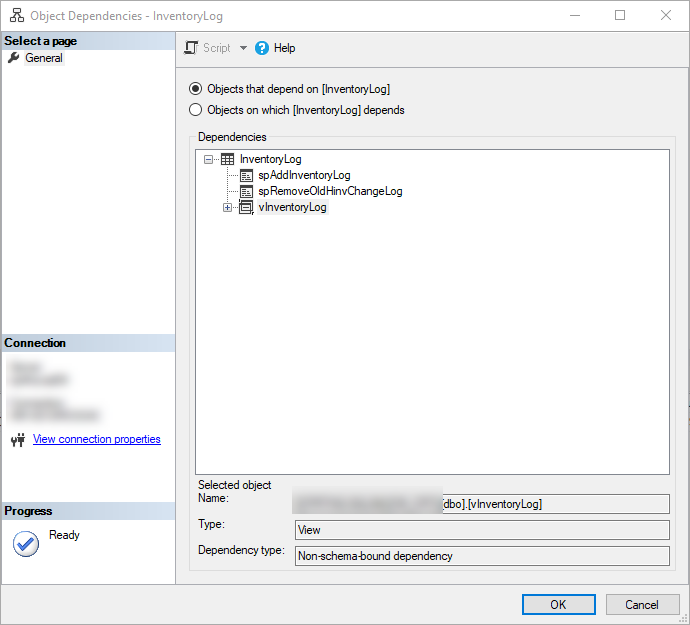Dismiss dialog with Cancel button
This screenshot has height=625, width=690.
coord(642,604)
